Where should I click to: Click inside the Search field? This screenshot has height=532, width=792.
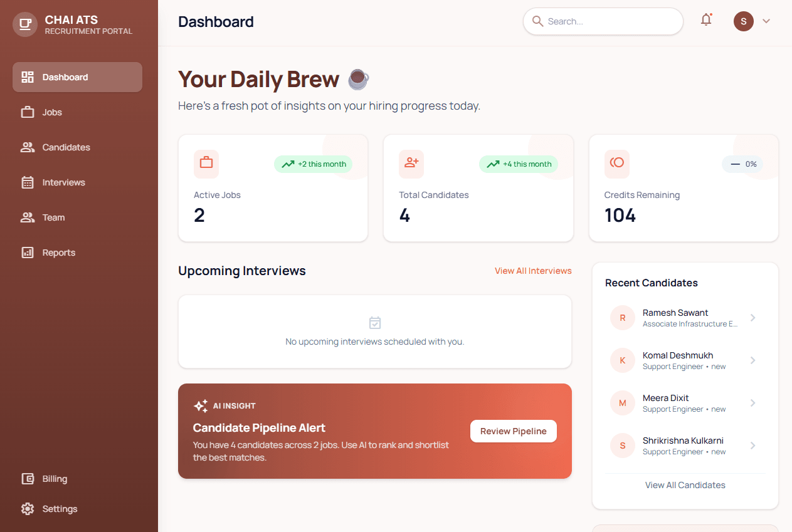602,21
